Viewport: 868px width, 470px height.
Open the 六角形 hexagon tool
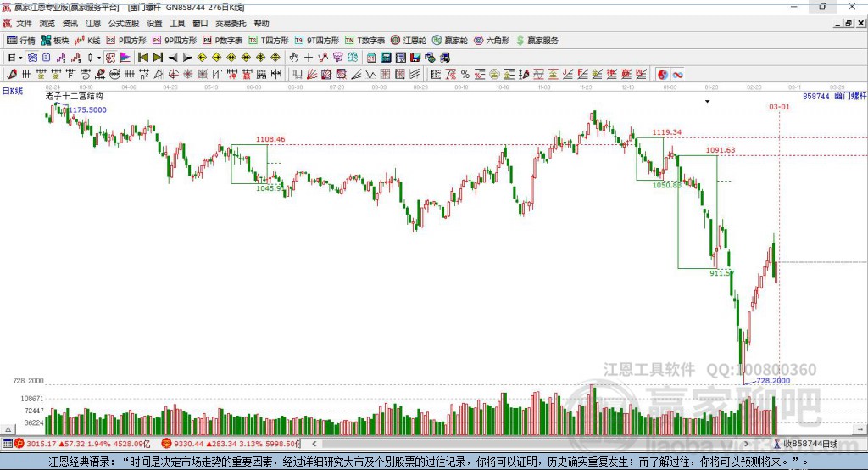click(x=492, y=41)
